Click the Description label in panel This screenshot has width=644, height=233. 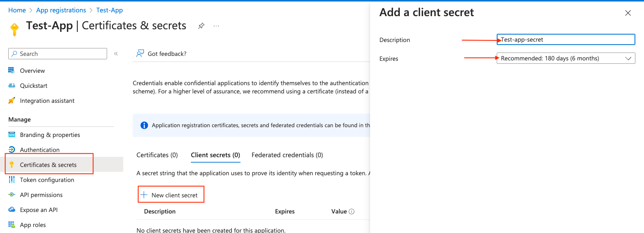pos(395,40)
